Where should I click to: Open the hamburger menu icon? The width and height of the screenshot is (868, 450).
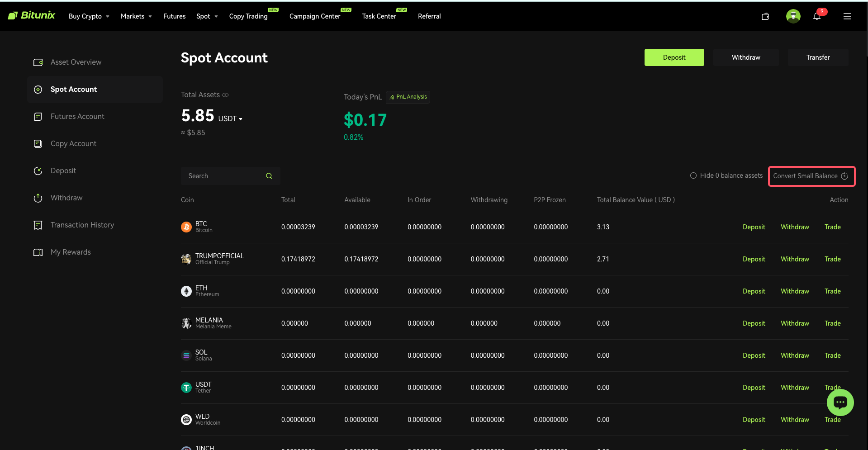point(847,16)
